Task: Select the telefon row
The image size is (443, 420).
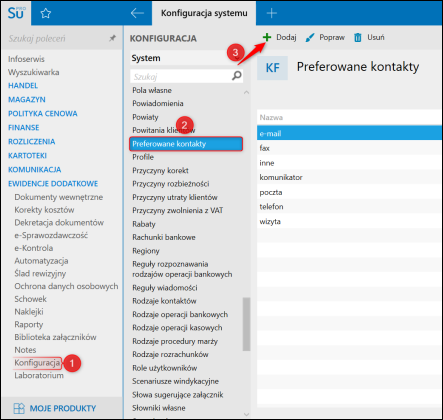Action: pos(350,207)
